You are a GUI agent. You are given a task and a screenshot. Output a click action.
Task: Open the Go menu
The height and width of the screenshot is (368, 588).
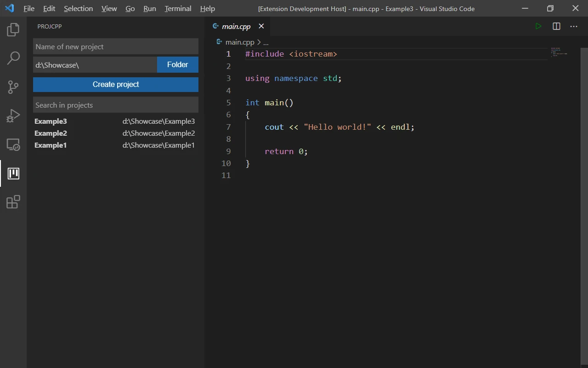130,8
